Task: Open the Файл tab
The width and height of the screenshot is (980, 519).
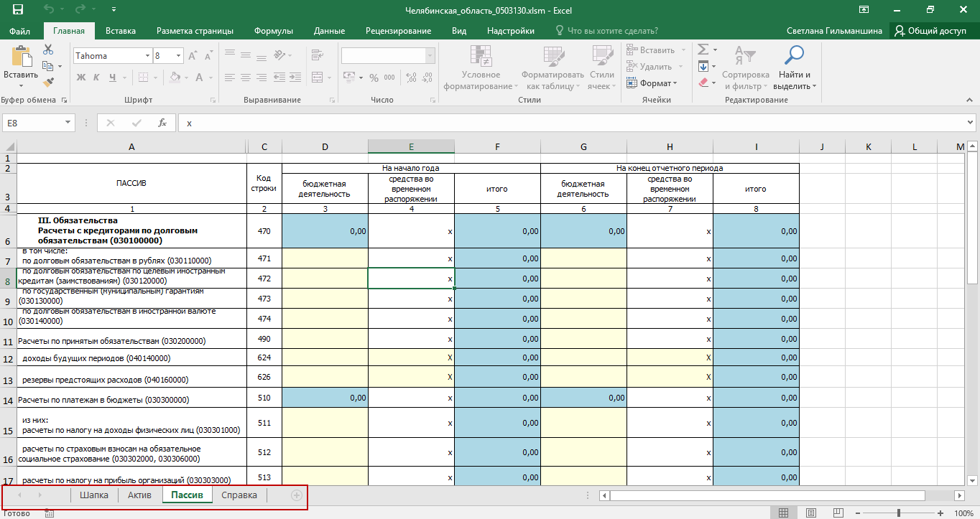Action: click(20, 31)
